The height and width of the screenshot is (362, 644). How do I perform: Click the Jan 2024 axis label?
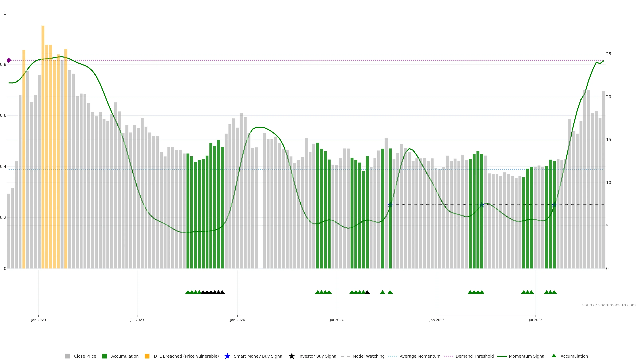[x=237, y=320]
